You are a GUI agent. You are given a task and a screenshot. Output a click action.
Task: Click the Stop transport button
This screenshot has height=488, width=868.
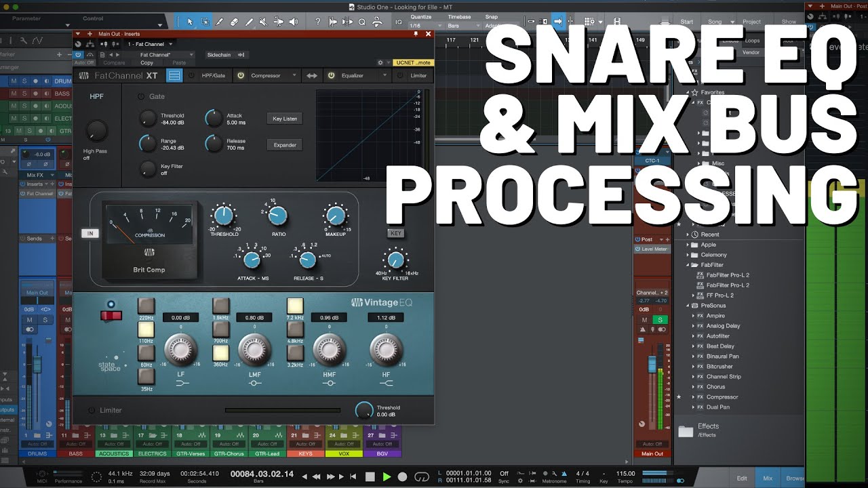click(x=370, y=476)
